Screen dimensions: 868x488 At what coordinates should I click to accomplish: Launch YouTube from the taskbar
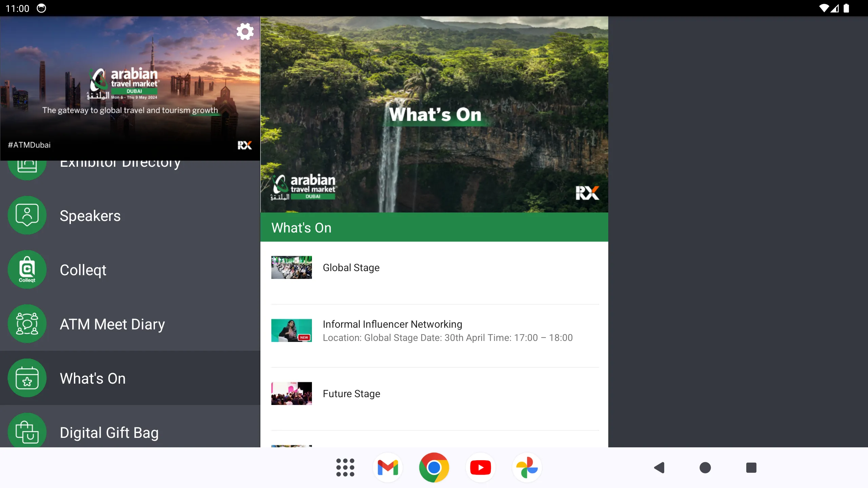(x=480, y=468)
